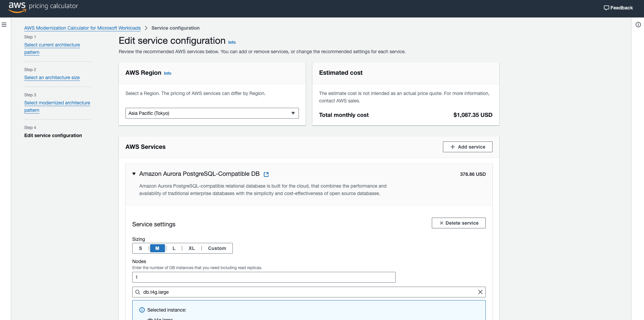The height and width of the screenshot is (320, 644).
Task: Click the AWS logo in header
Action: tap(17, 7)
